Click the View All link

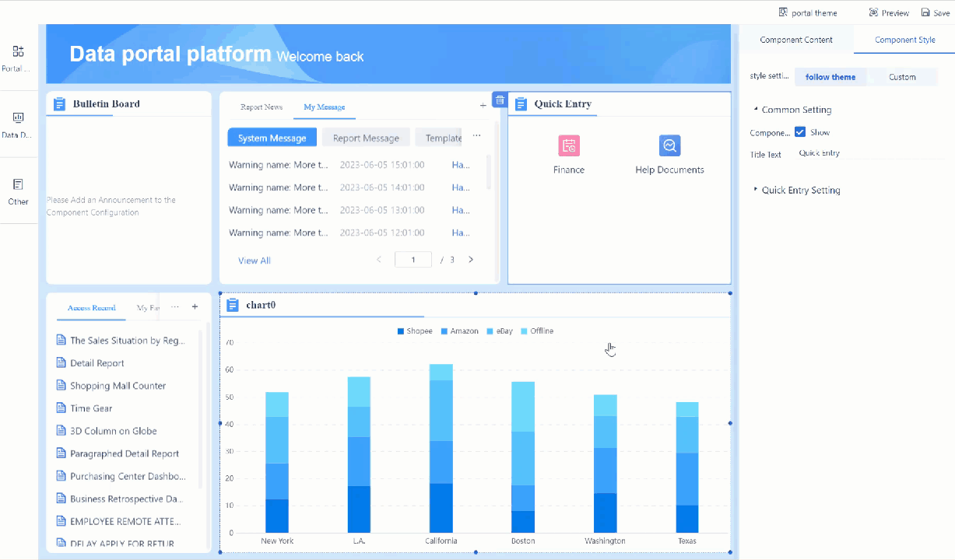pos(254,259)
